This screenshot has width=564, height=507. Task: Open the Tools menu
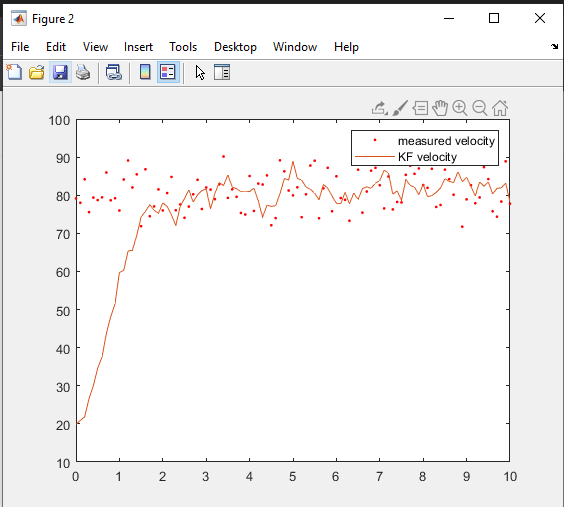pos(183,47)
